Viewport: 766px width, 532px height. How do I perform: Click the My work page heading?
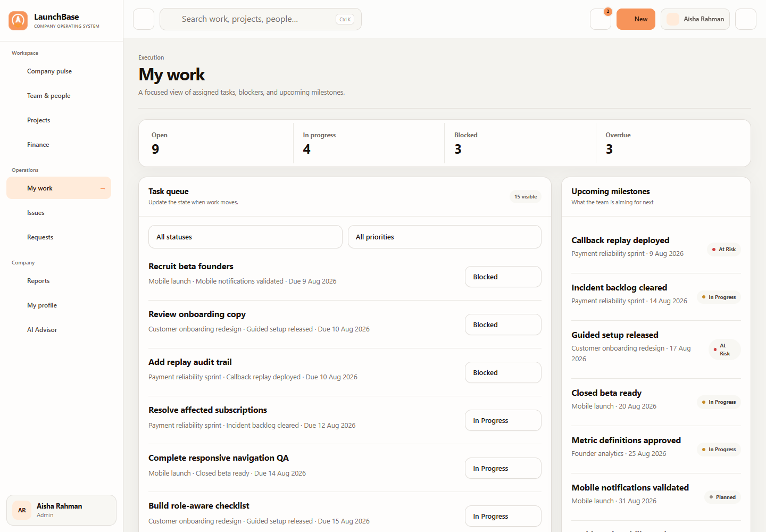tap(171, 74)
